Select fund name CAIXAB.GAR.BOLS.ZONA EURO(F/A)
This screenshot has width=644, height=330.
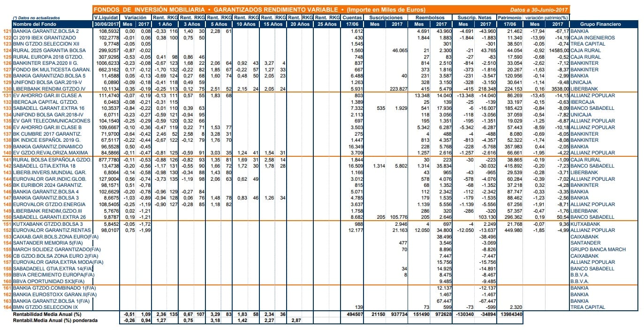click(x=55, y=237)
